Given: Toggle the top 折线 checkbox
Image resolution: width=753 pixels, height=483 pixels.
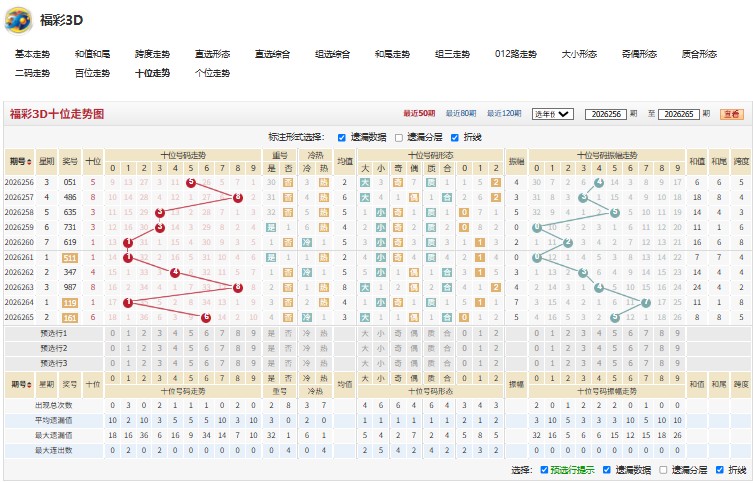Looking at the screenshot, I should [x=455, y=138].
